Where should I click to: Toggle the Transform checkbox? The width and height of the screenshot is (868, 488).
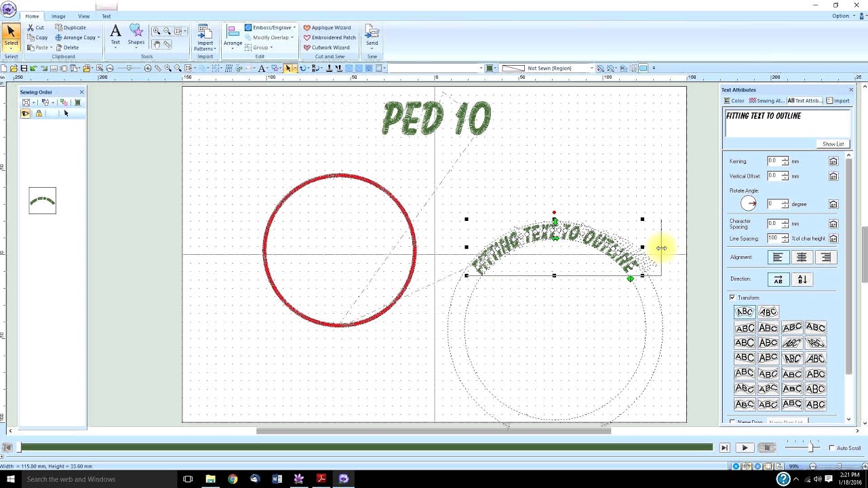click(732, 298)
